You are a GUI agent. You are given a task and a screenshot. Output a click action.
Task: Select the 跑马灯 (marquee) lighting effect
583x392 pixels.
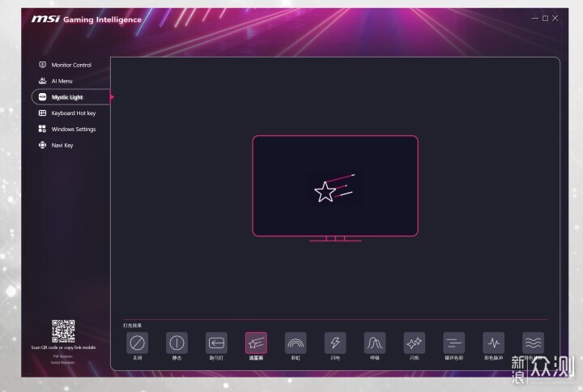(x=216, y=343)
